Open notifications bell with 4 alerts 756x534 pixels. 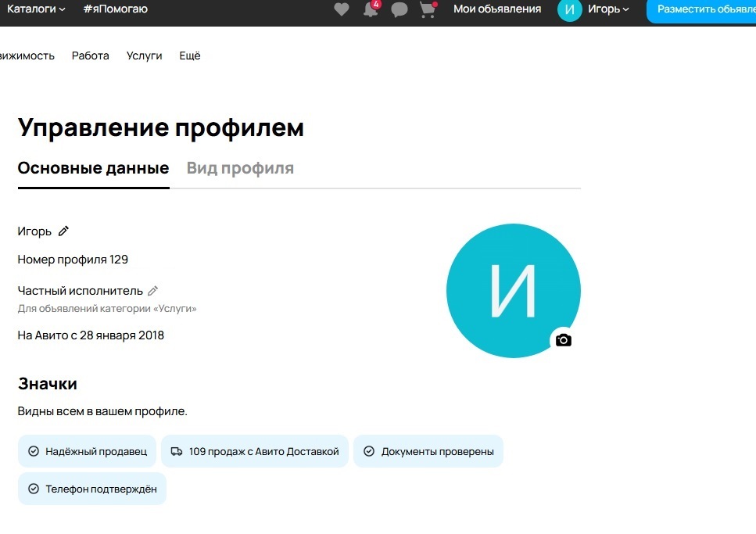[371, 9]
